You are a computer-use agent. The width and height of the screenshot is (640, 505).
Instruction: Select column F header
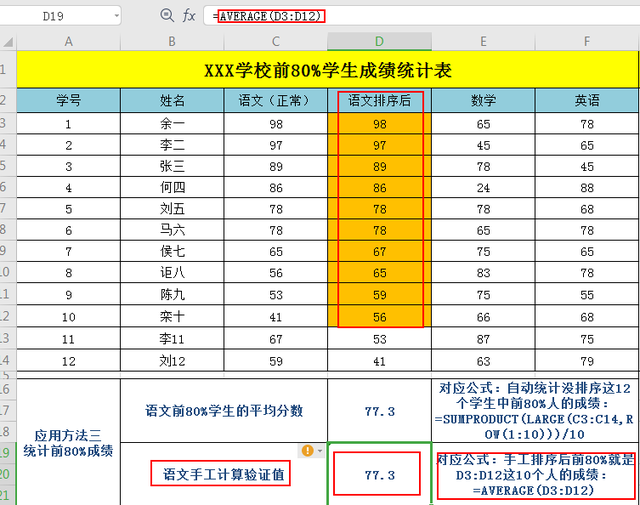point(587,42)
